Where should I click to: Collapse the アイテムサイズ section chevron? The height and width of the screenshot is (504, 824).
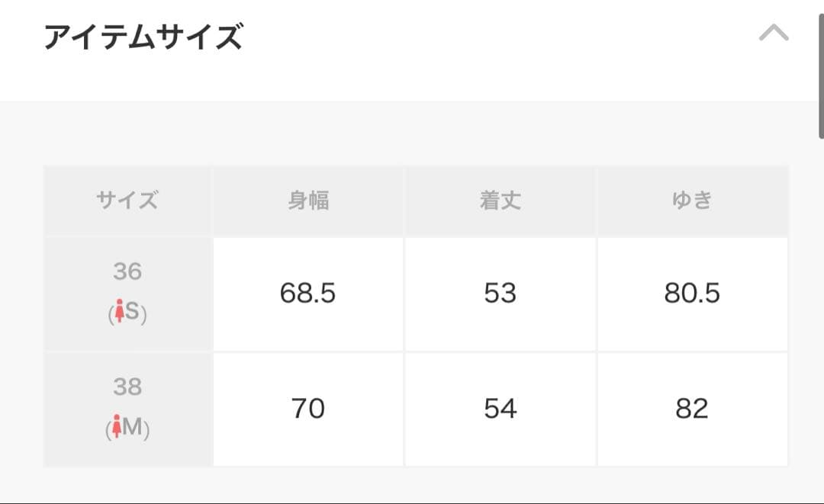[x=774, y=33]
